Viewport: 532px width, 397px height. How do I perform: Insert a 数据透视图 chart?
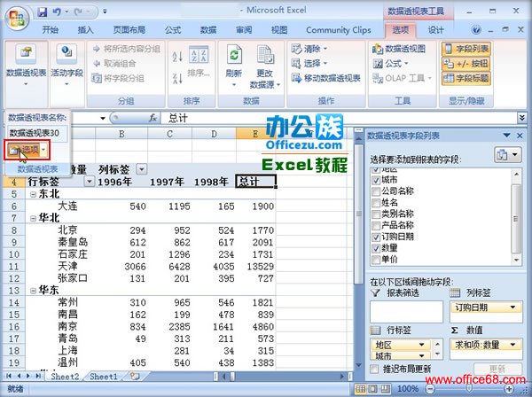click(x=399, y=49)
